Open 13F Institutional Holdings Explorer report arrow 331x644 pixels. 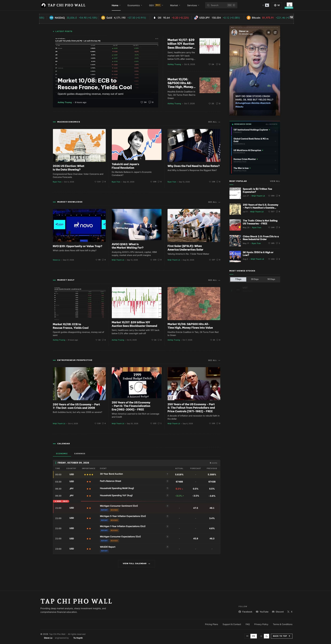276,131
